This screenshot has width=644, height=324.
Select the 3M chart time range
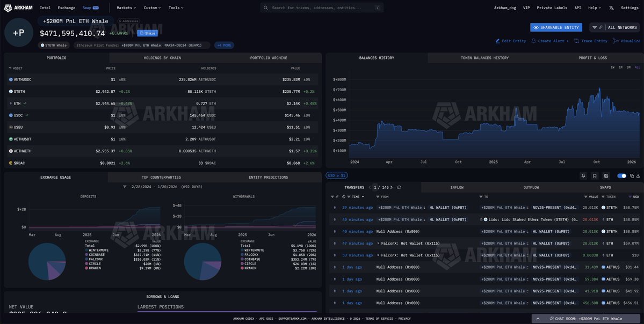(x=628, y=67)
